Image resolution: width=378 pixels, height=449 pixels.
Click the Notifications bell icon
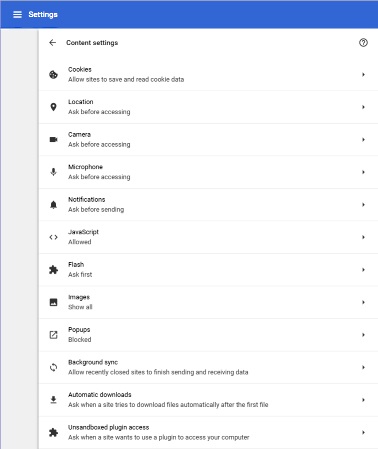[53, 204]
